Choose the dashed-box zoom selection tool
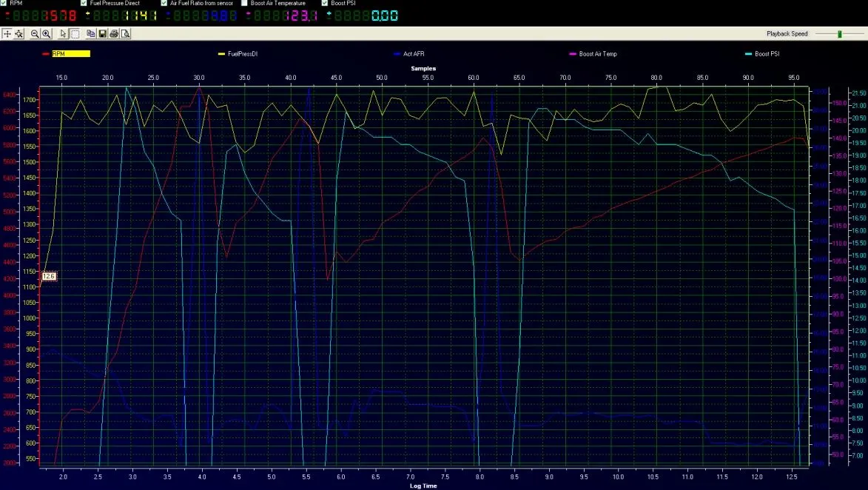Screen dimensions: 868x490 click(x=75, y=34)
